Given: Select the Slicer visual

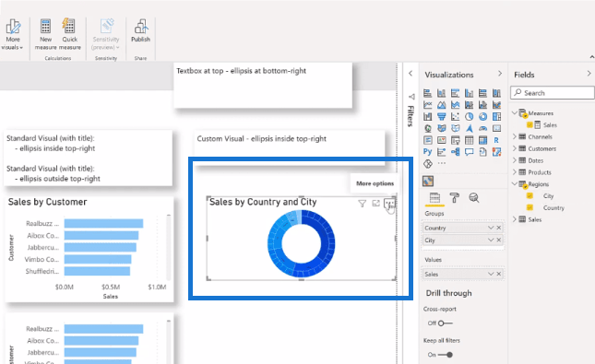Looking at the screenshot, I should [455, 140].
